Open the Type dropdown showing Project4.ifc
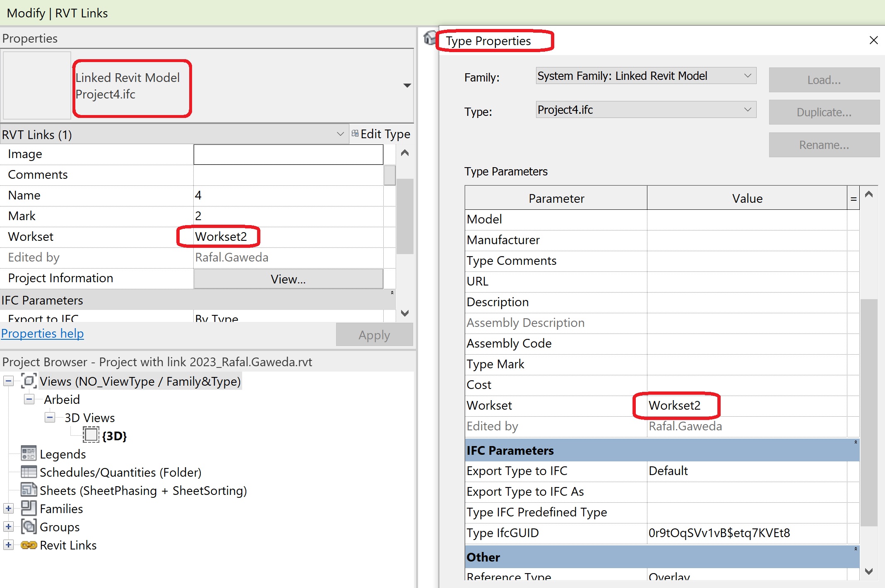885x588 pixels. click(748, 109)
